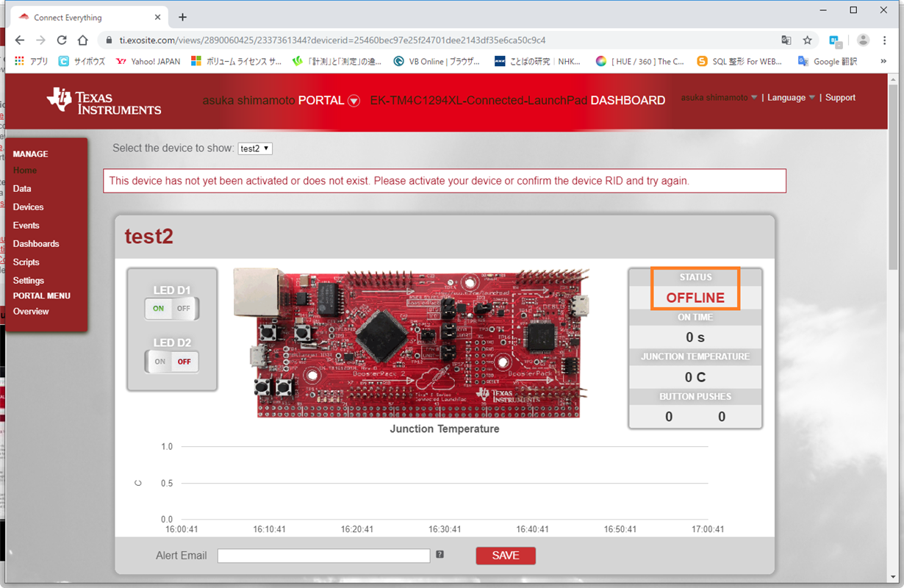This screenshot has width=904, height=588.
Task: Turn LED D2 OFF
Action: pos(184,362)
